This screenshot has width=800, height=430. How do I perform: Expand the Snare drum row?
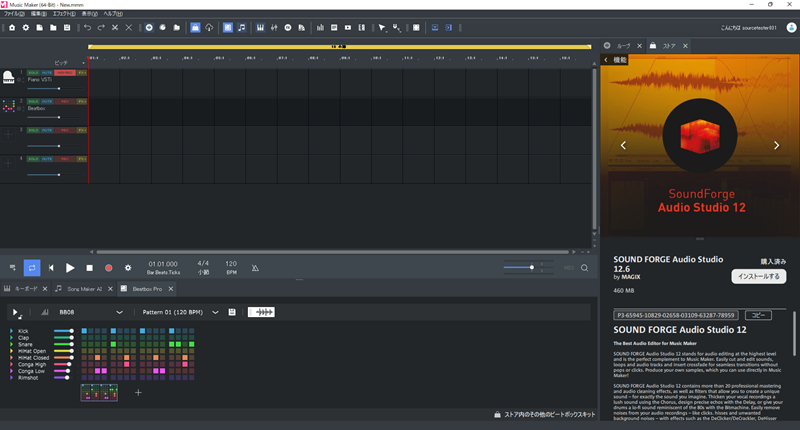click(11, 344)
